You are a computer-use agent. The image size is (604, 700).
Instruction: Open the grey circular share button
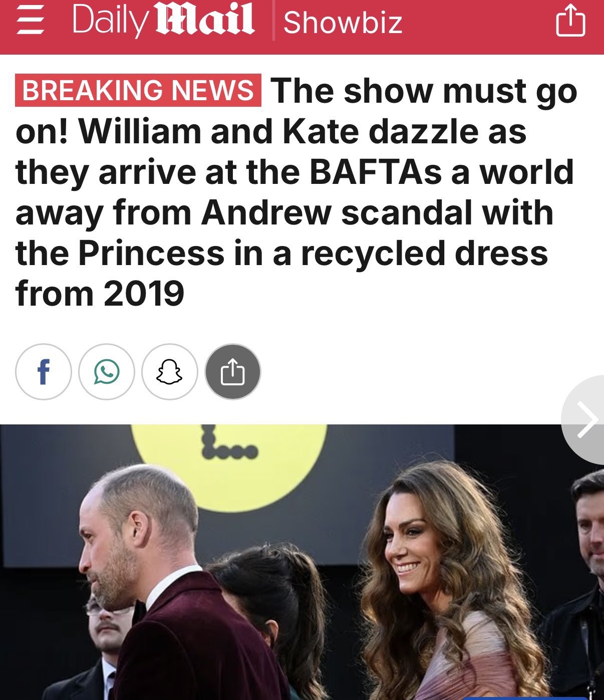point(233,371)
